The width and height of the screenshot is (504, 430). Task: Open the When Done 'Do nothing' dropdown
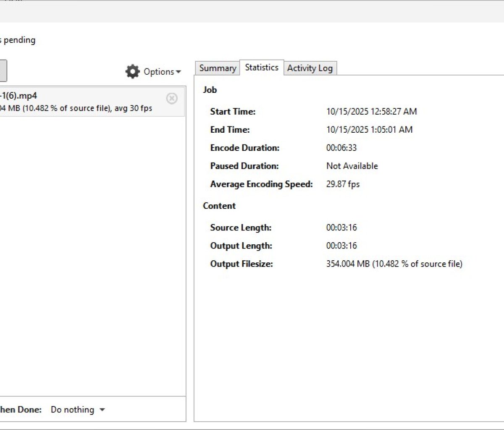click(x=77, y=409)
